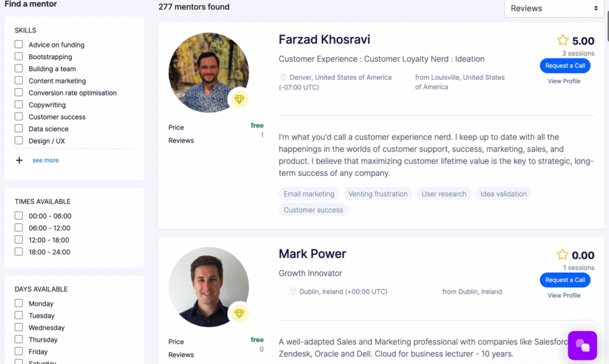Viewport: 609px width, 364px height.
Task: Check the Advice on funding skill
Action: pos(19,44)
